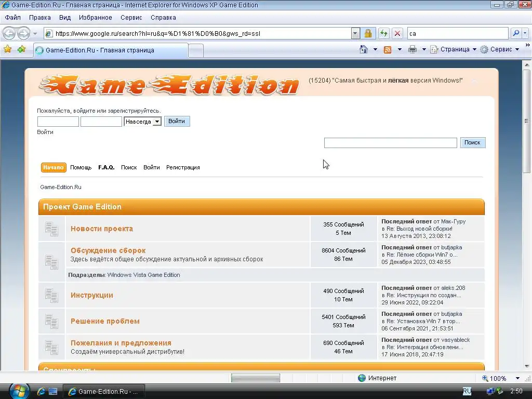Open the address bar history dropdown
This screenshot has height=399, width=532.
click(355, 33)
